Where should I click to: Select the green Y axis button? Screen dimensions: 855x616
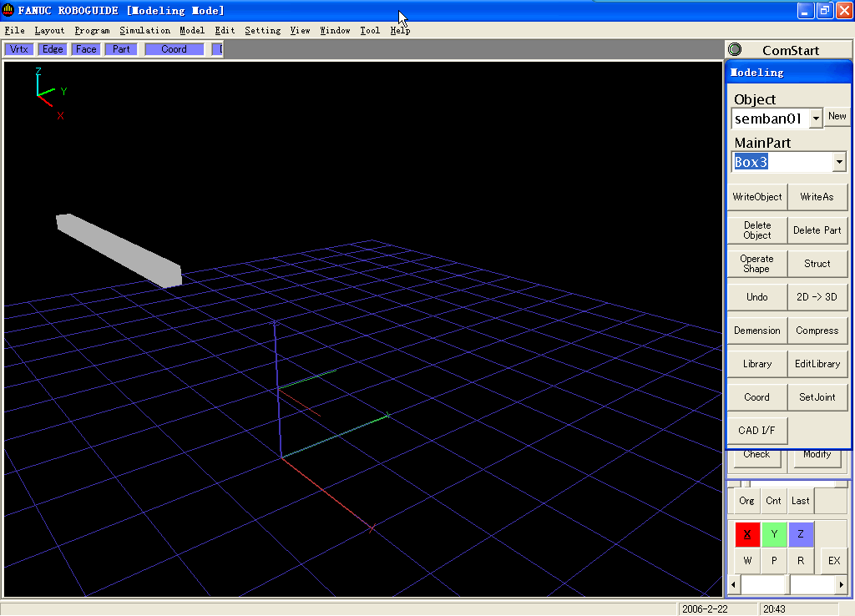(774, 534)
